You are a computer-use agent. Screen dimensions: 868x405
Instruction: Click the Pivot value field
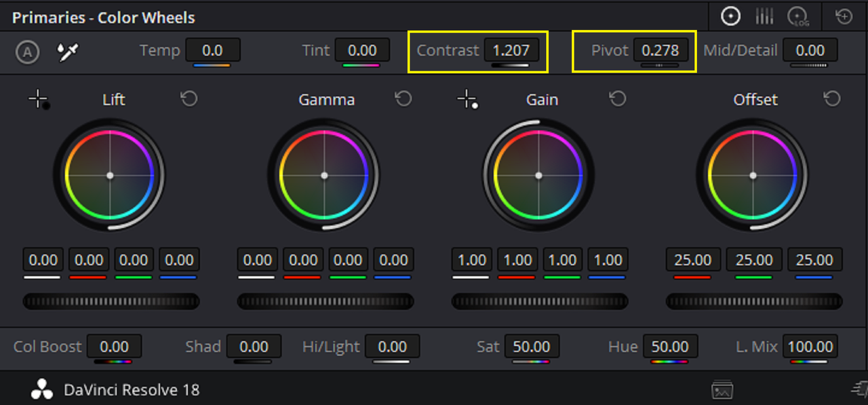[x=660, y=50]
